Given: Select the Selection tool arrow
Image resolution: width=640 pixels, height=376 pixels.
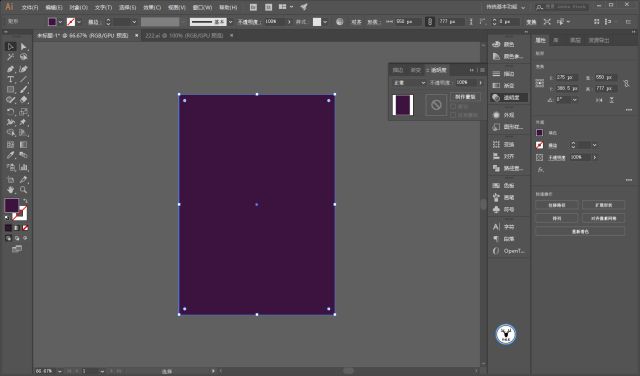Looking at the screenshot, I should point(10,47).
